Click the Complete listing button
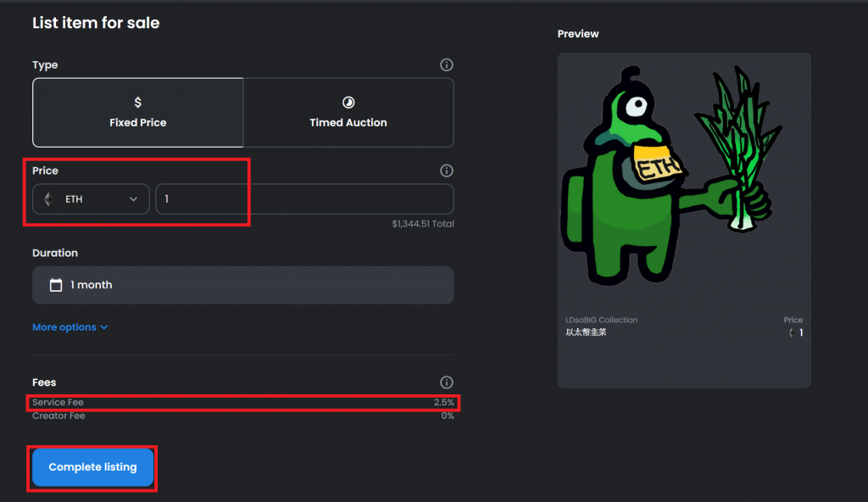The height and width of the screenshot is (502, 868). point(92,467)
